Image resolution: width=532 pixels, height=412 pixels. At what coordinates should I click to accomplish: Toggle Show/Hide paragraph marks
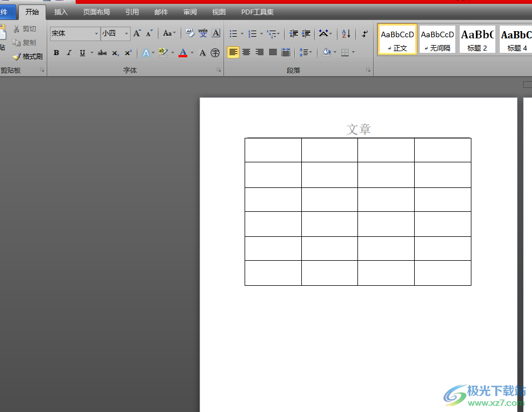click(x=365, y=33)
